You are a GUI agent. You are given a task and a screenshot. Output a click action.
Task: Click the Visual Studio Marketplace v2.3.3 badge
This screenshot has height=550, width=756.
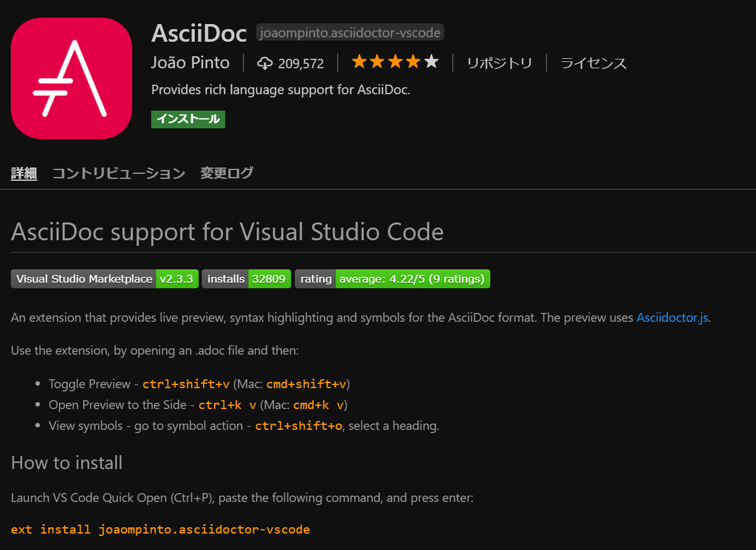(x=104, y=279)
